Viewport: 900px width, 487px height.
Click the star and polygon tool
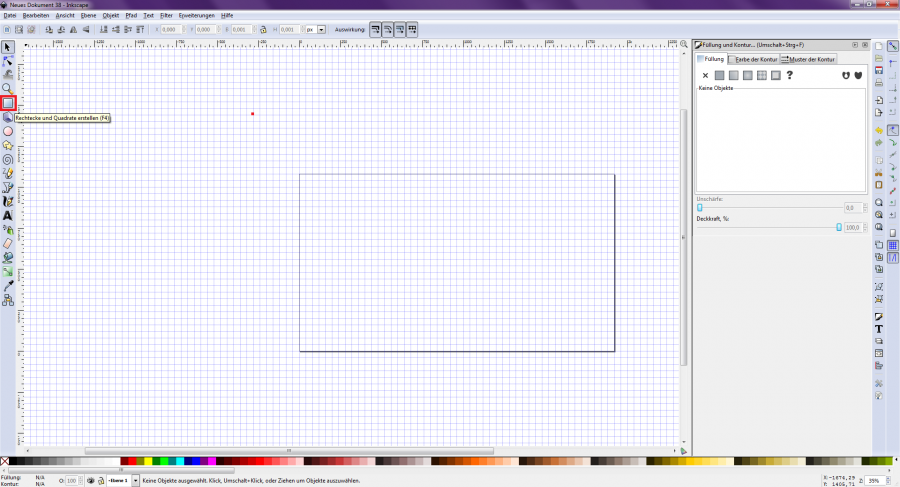(x=8, y=145)
